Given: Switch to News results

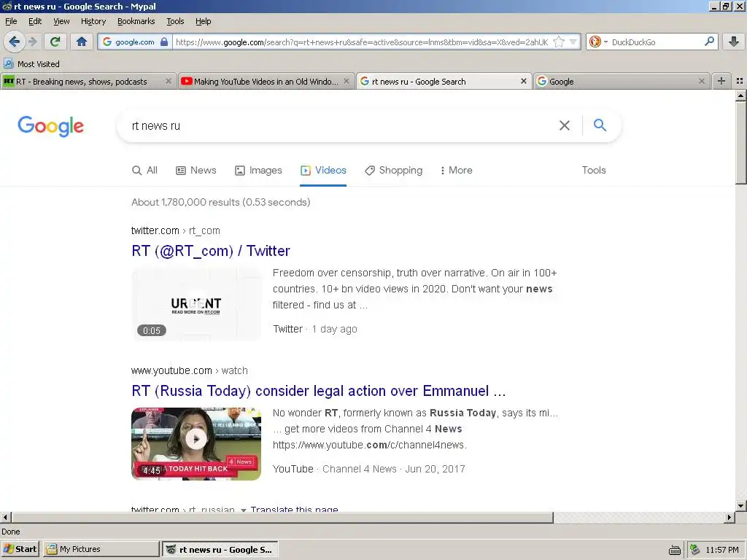Looking at the screenshot, I should (x=196, y=171).
